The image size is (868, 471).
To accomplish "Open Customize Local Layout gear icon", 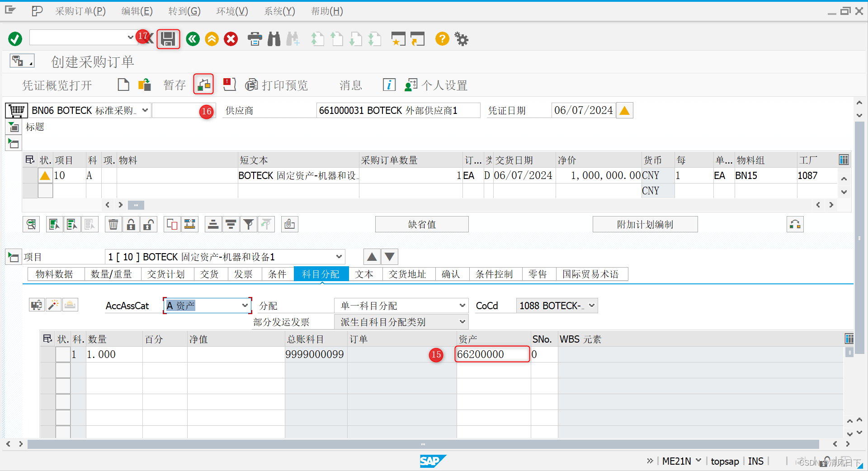I will (462, 39).
